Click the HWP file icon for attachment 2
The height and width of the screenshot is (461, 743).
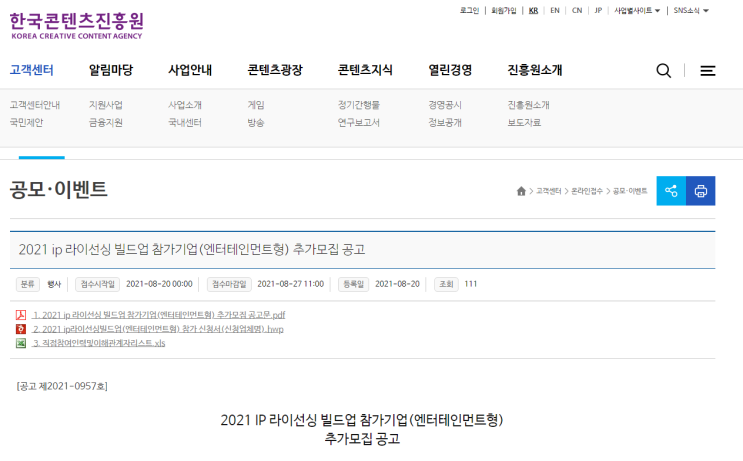point(21,329)
